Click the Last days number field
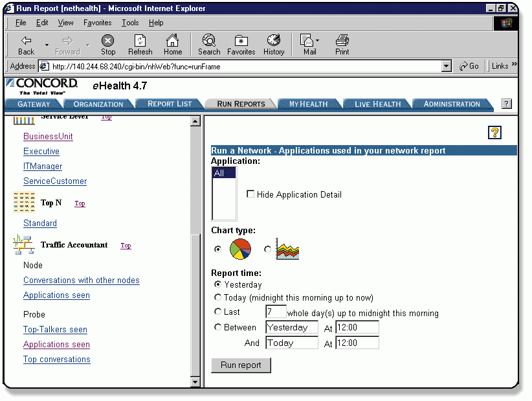 click(x=276, y=312)
